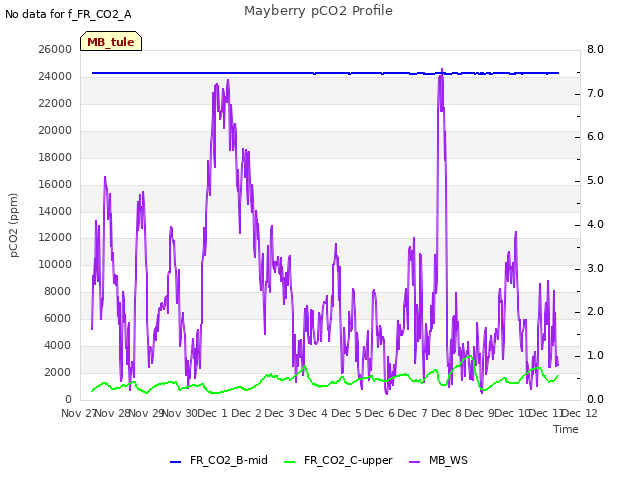This screenshot has width=640, height=480.
Task: Click the Dec 5 date tick label
Action: click(347, 413)
